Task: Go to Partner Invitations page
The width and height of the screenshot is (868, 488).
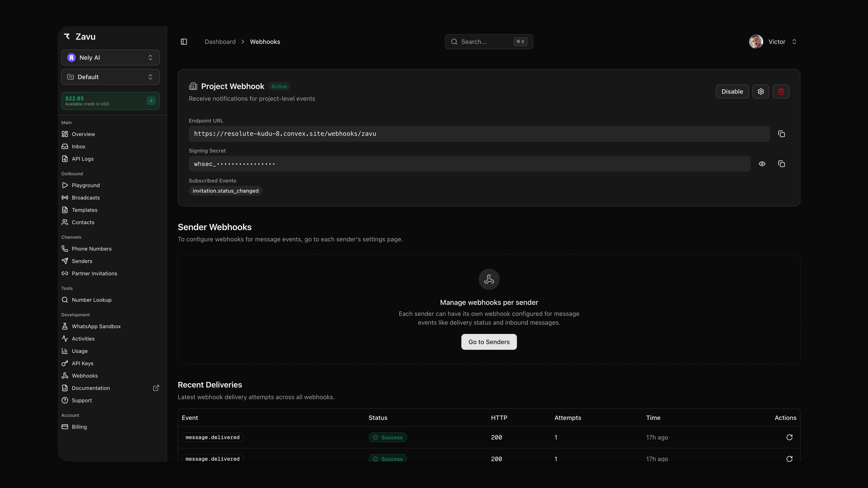Action: pos(94,273)
